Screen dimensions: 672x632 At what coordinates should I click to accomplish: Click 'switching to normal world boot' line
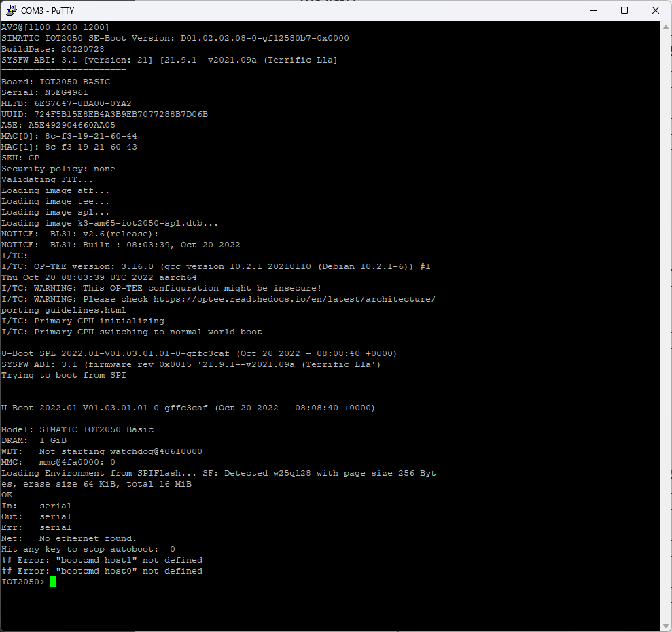132,332
